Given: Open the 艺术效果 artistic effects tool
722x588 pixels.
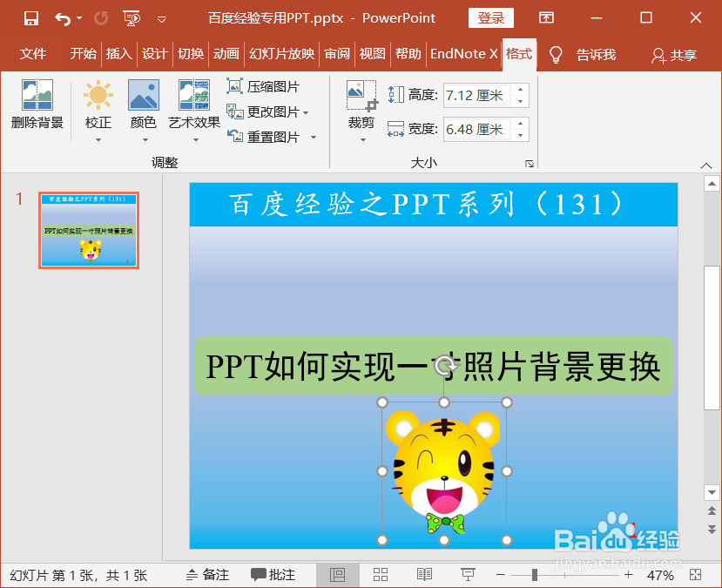Looking at the screenshot, I should point(194,104).
